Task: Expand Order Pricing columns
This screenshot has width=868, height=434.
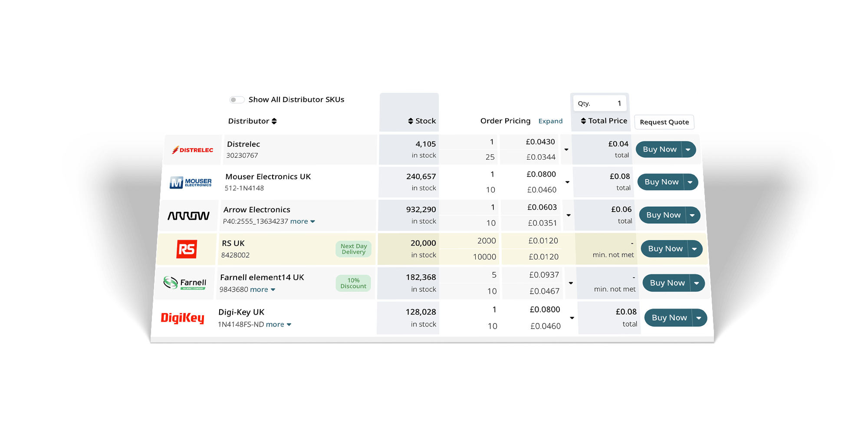Action: pyautogui.click(x=550, y=121)
